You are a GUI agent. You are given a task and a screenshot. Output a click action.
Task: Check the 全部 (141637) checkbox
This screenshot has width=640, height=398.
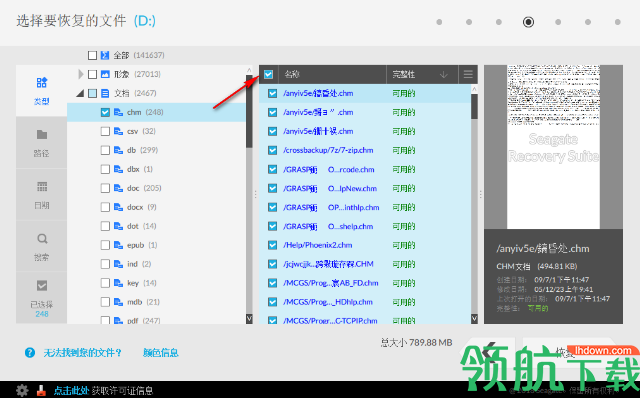(x=93, y=55)
